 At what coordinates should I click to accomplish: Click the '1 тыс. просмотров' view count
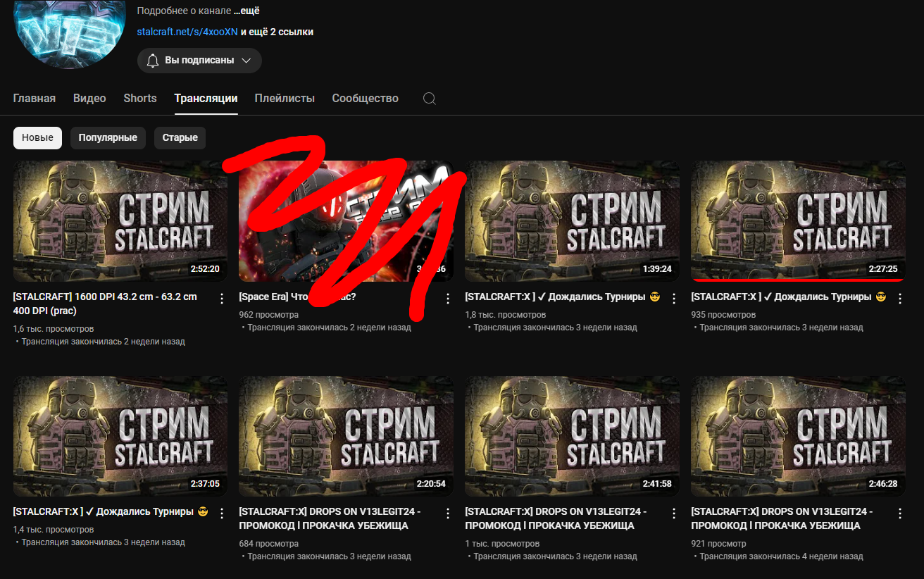(x=503, y=544)
